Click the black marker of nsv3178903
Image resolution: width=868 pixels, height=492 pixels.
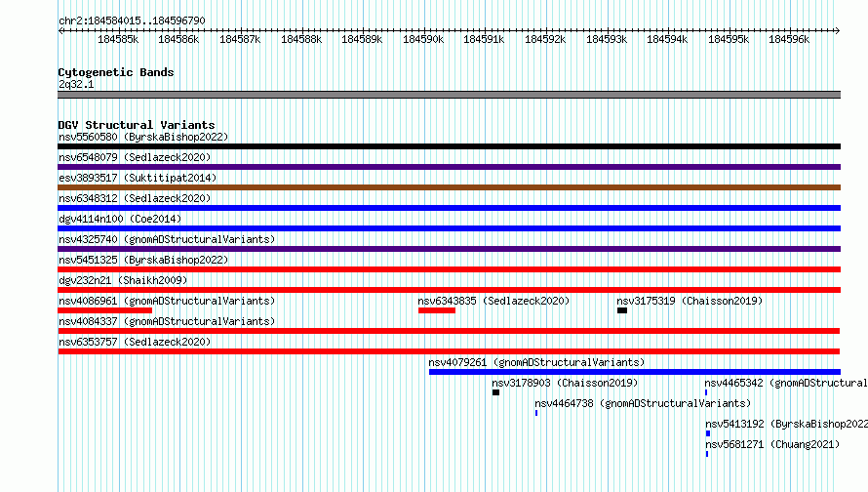(496, 392)
